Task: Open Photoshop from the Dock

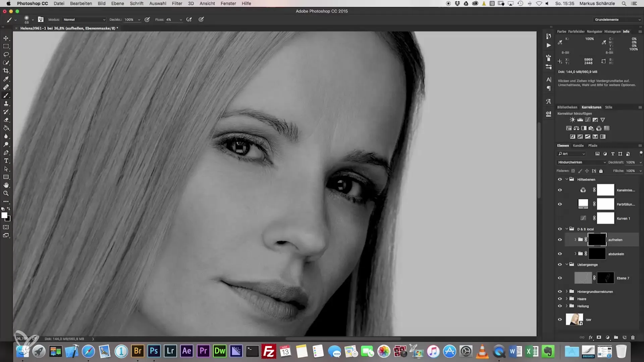Action: pos(154,351)
